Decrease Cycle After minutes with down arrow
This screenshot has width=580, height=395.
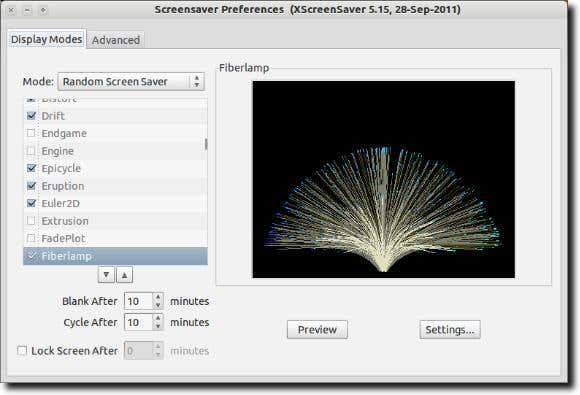158,327
